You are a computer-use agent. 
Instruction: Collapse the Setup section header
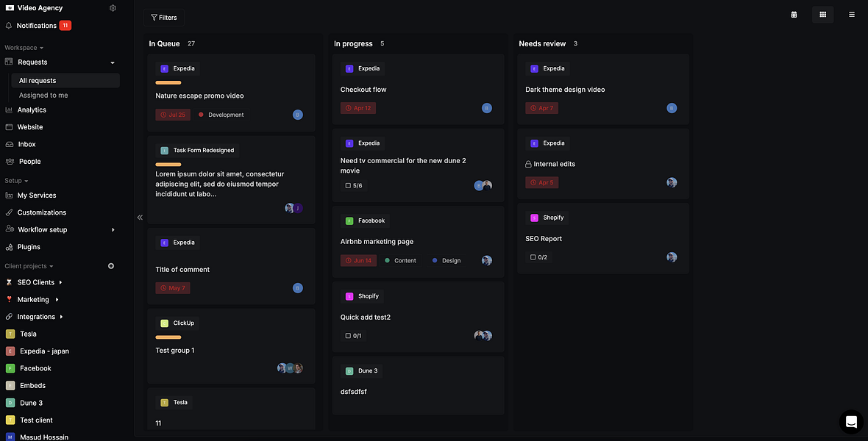coord(16,181)
